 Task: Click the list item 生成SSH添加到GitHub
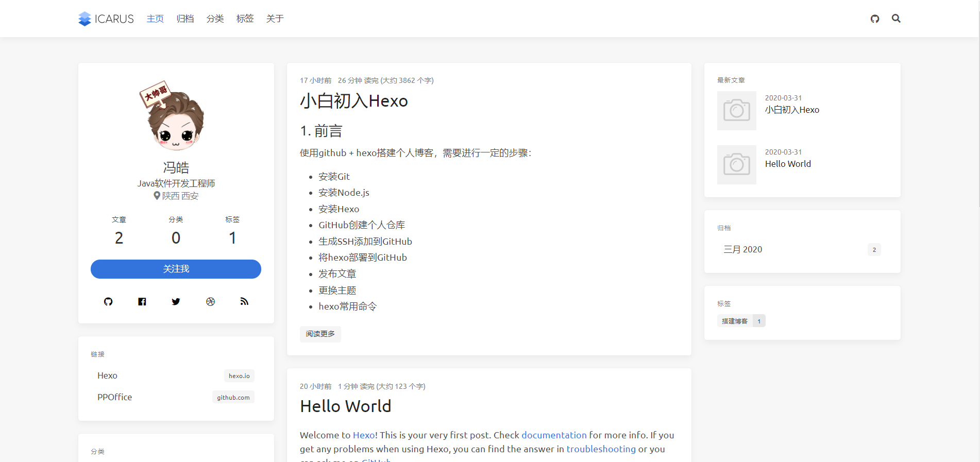[365, 242]
